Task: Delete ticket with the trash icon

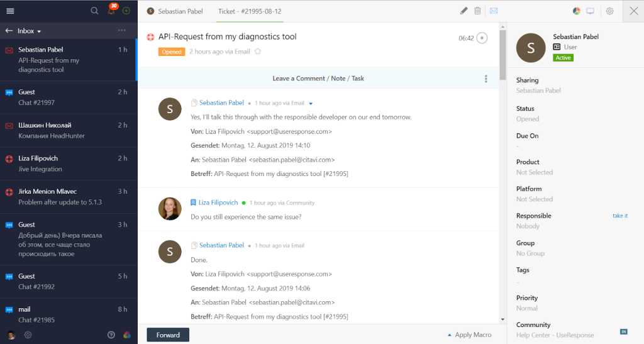Action: tap(478, 11)
